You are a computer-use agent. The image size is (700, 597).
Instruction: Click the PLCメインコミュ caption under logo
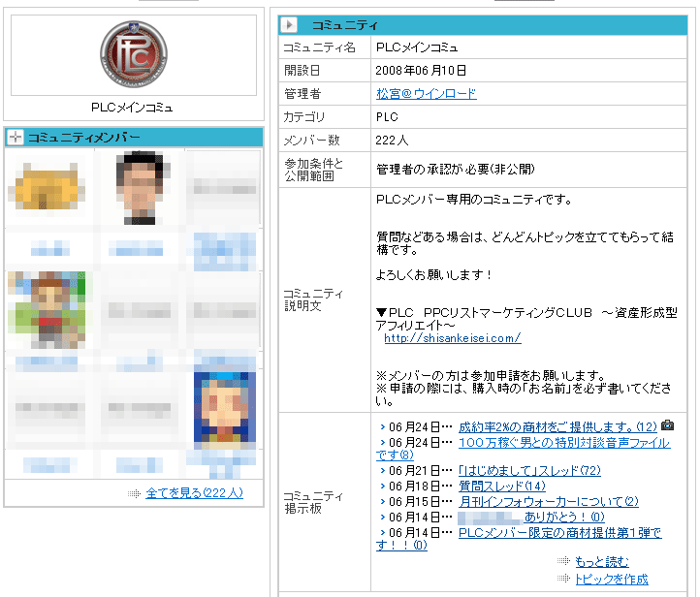tap(132, 108)
